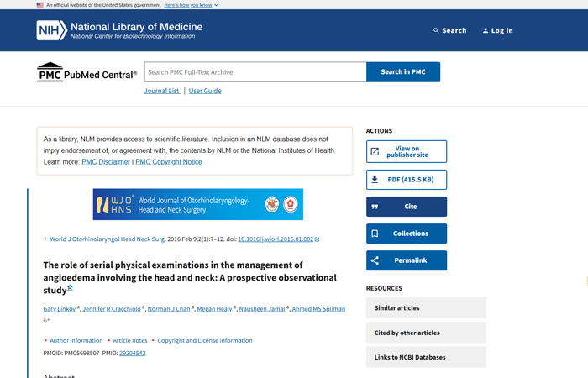The image size is (588, 378).
Task: Click the magnifier Search icon in header
Action: (x=436, y=30)
